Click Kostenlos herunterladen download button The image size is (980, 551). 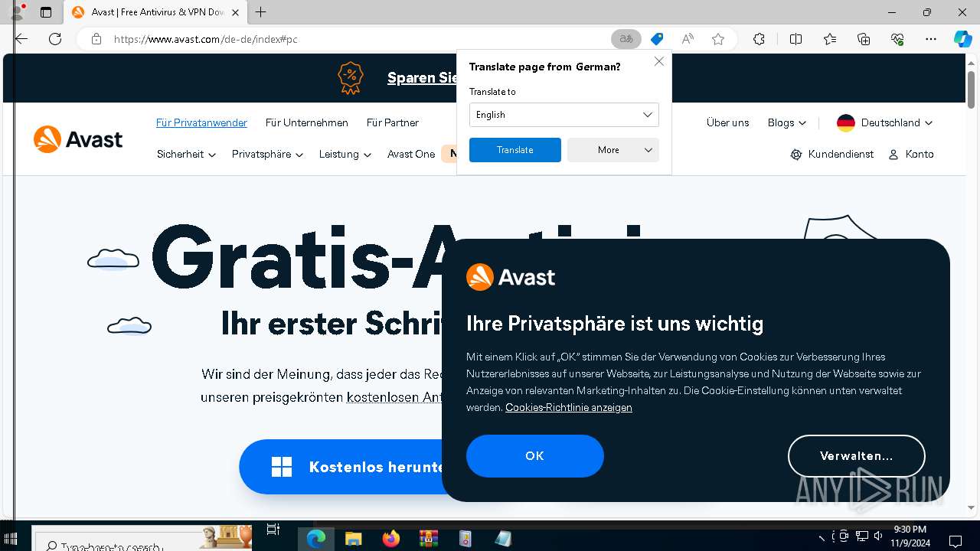(341, 467)
